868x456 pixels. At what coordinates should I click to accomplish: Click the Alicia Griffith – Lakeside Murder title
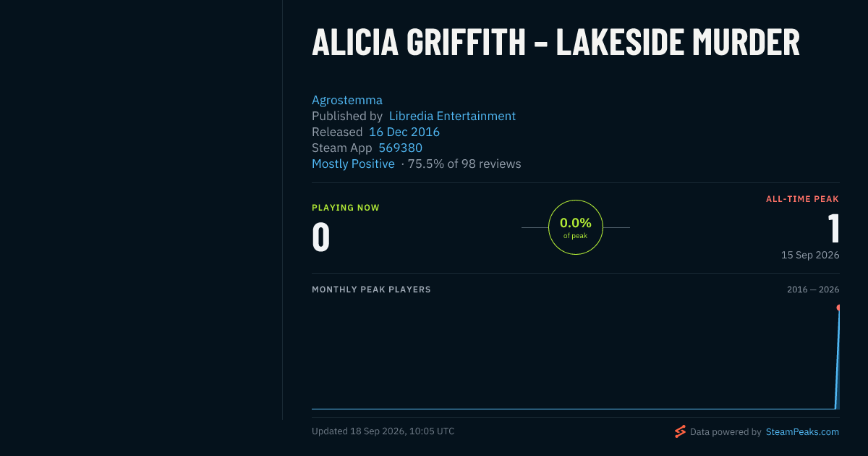[556, 42]
